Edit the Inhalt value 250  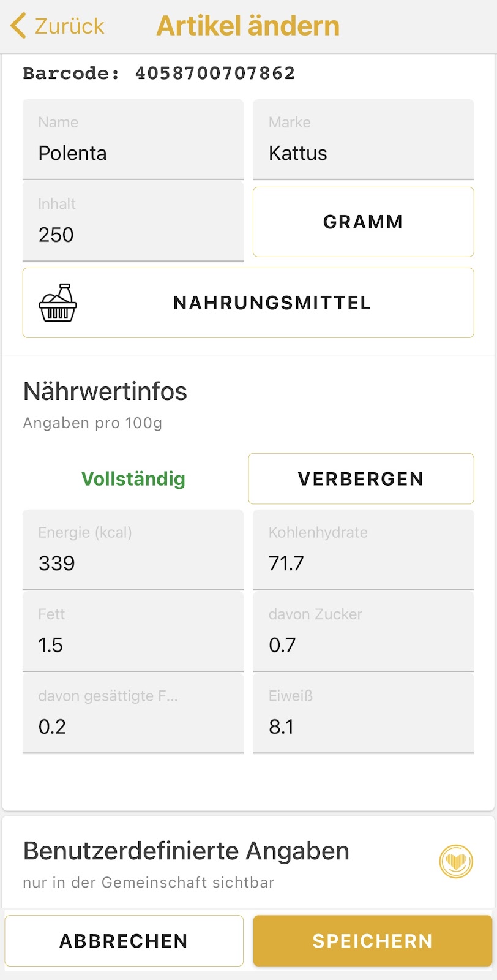pyautogui.click(x=133, y=221)
